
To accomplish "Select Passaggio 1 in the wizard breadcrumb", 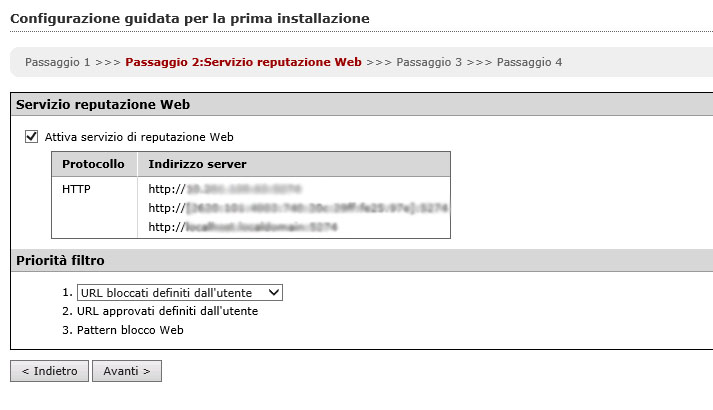I will [x=57, y=62].
